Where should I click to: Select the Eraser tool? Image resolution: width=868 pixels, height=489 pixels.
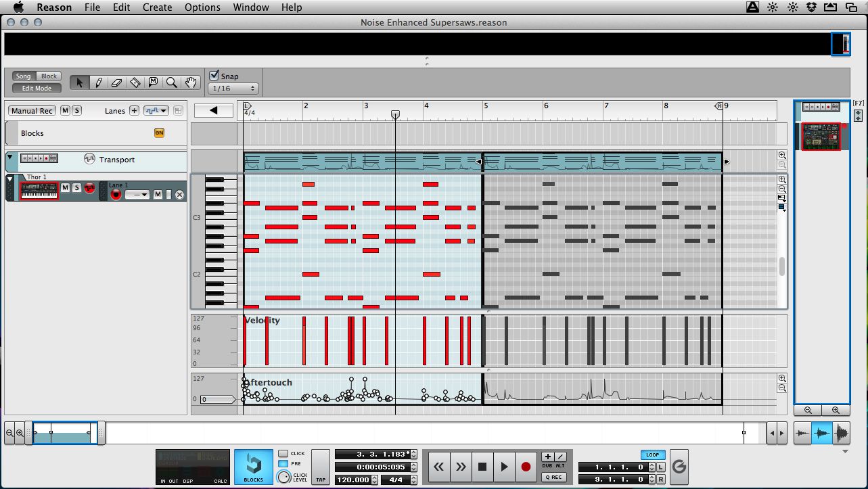pyautogui.click(x=116, y=83)
